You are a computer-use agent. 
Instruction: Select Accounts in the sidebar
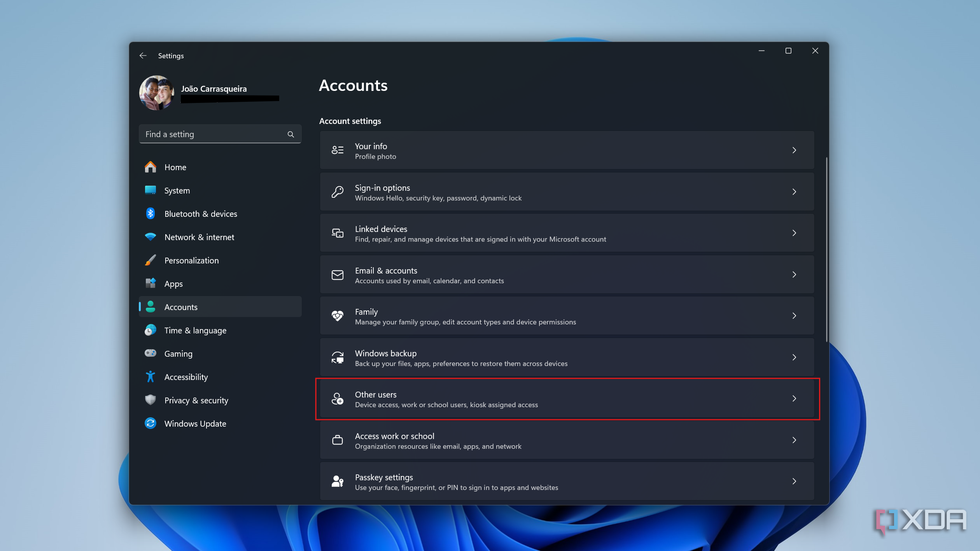coord(180,307)
